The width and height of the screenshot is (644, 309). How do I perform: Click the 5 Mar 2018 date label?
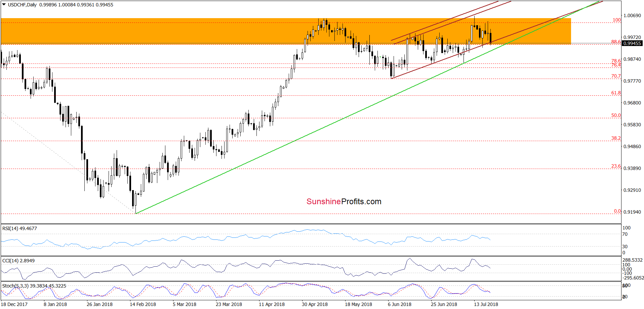pyautogui.click(x=185, y=304)
